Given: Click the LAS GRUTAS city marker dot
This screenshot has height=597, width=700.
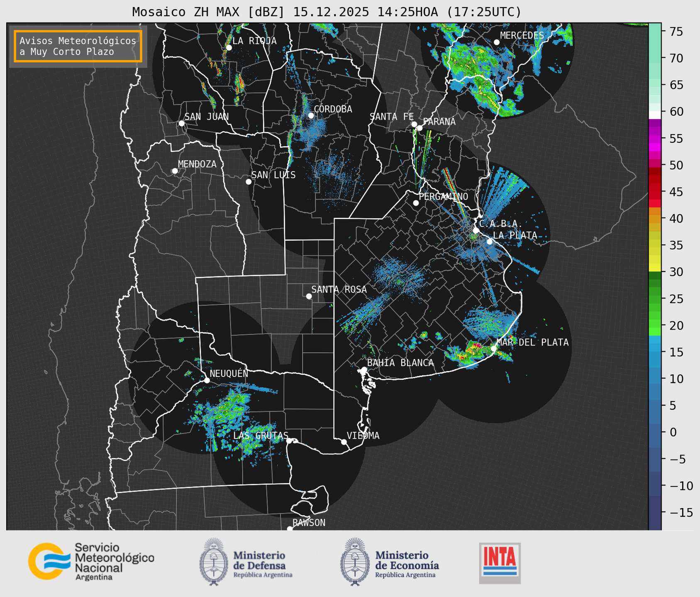Looking at the screenshot, I should point(289,441).
